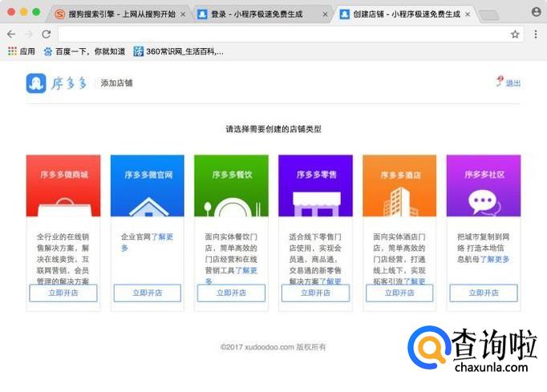Screen dimensions: 547x392
Task: Close the 搜狗搜索引擎 tab
Action: coord(183,14)
